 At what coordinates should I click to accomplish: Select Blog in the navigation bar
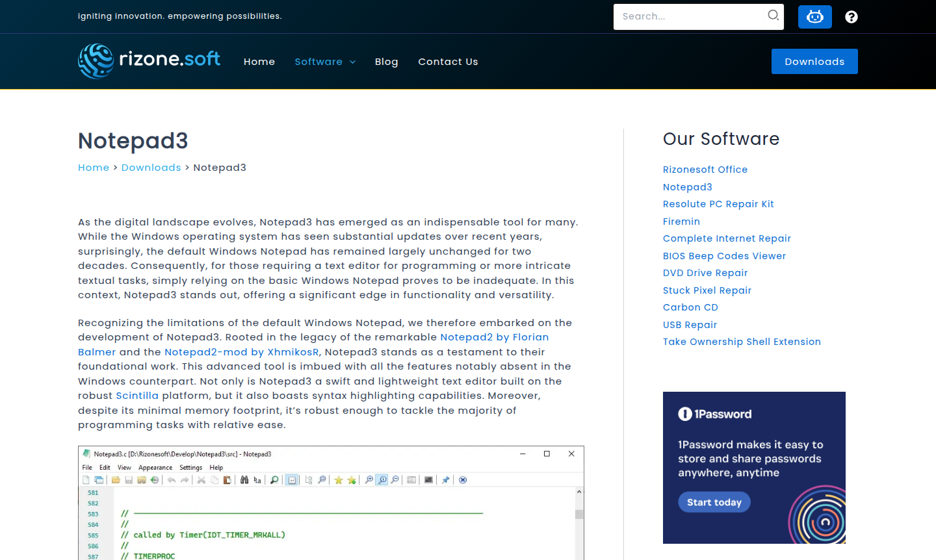[386, 61]
